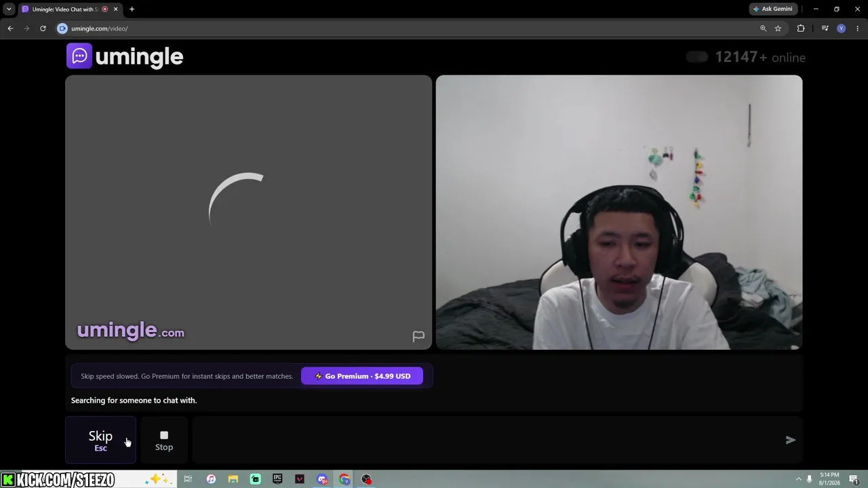Image resolution: width=868 pixels, height=488 pixels.
Task: Stop the video chat search
Action: point(164,440)
